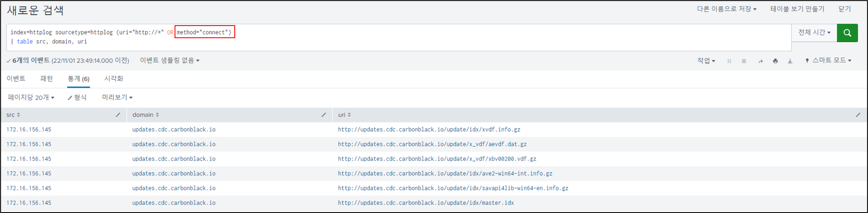This screenshot has height=213, width=868.
Task: Edit the uri column format
Action: (858, 115)
